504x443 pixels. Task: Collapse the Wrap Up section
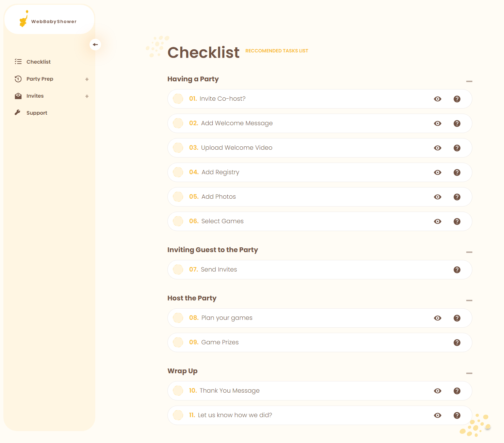point(469,373)
